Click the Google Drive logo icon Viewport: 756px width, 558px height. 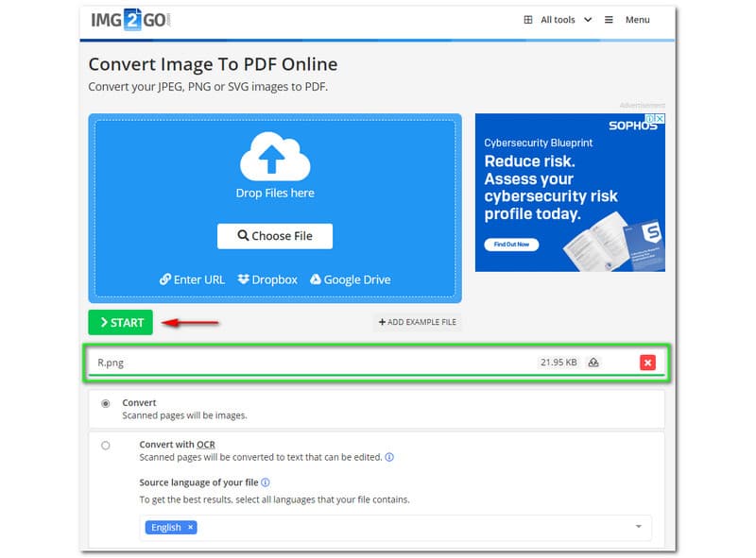point(316,279)
